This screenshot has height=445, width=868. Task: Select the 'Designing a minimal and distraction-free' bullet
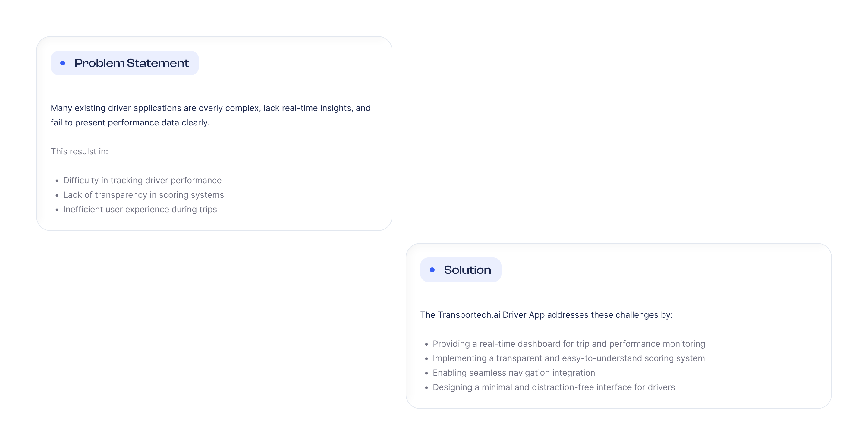click(x=554, y=387)
